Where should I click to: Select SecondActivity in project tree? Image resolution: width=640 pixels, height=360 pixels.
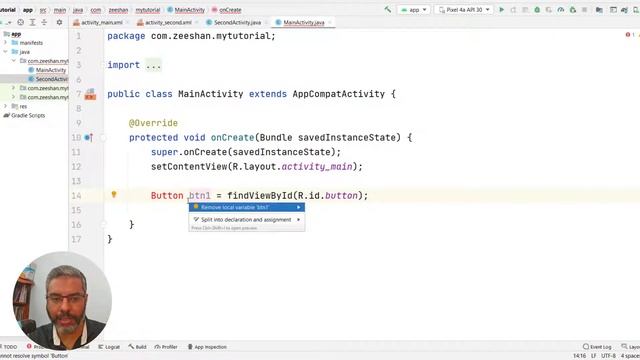pos(48,79)
